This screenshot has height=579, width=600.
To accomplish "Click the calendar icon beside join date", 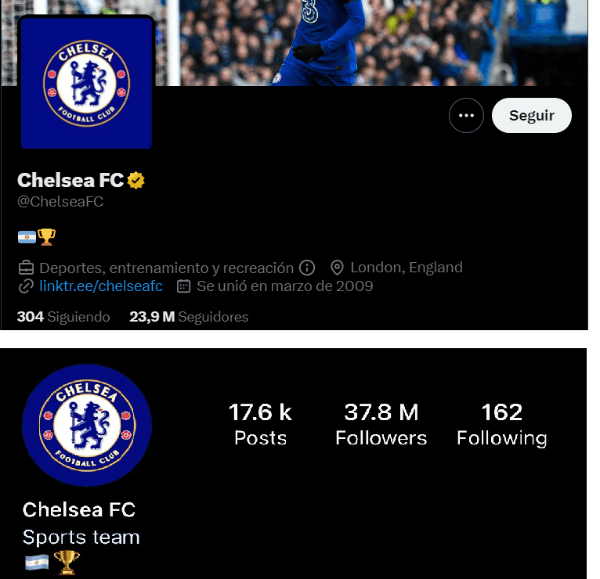I will pyautogui.click(x=183, y=286).
